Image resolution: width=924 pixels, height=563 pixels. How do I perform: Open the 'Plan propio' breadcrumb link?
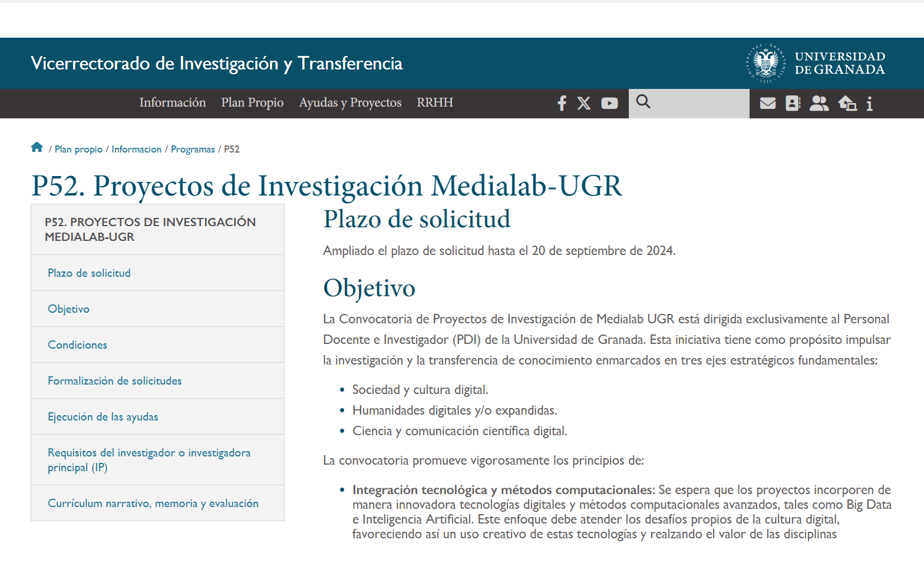point(78,150)
